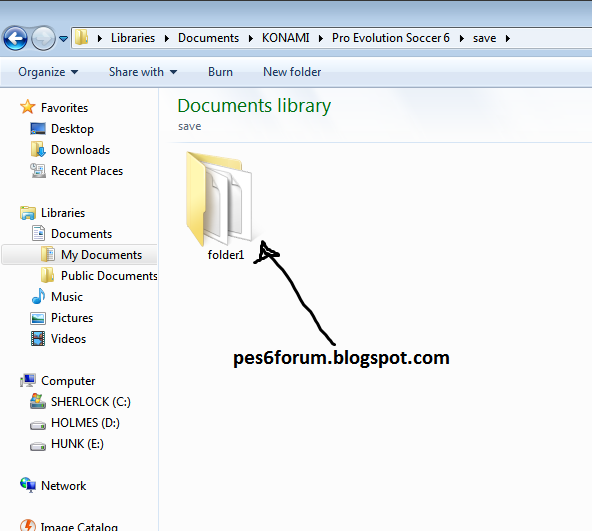Open the HOLMES (D:) drive

(x=85, y=423)
